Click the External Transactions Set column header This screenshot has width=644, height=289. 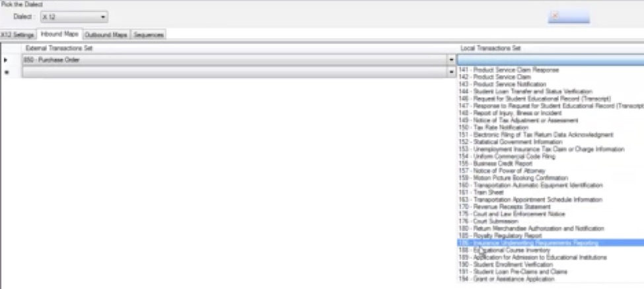(59, 48)
